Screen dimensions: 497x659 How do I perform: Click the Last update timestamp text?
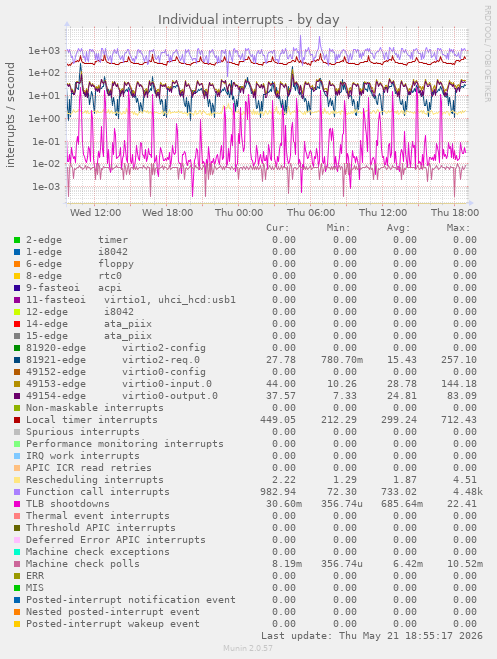click(372, 635)
